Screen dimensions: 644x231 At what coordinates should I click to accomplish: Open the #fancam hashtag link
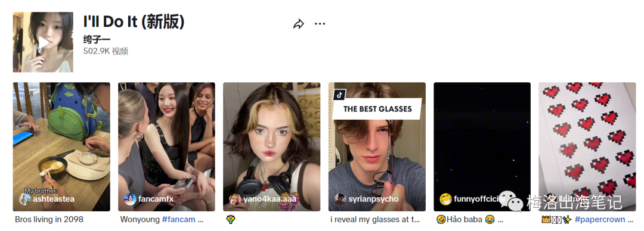[179, 220]
